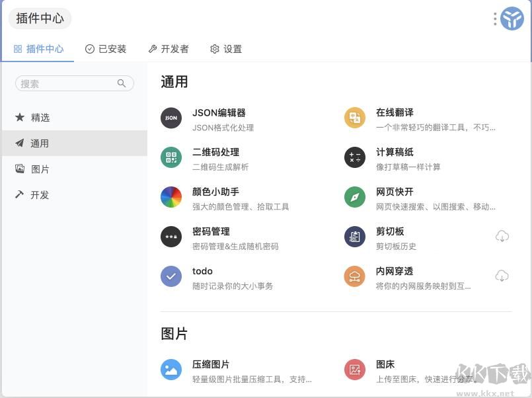Switch to the 开发者 tab
The height and width of the screenshot is (398, 532).
pos(169,48)
